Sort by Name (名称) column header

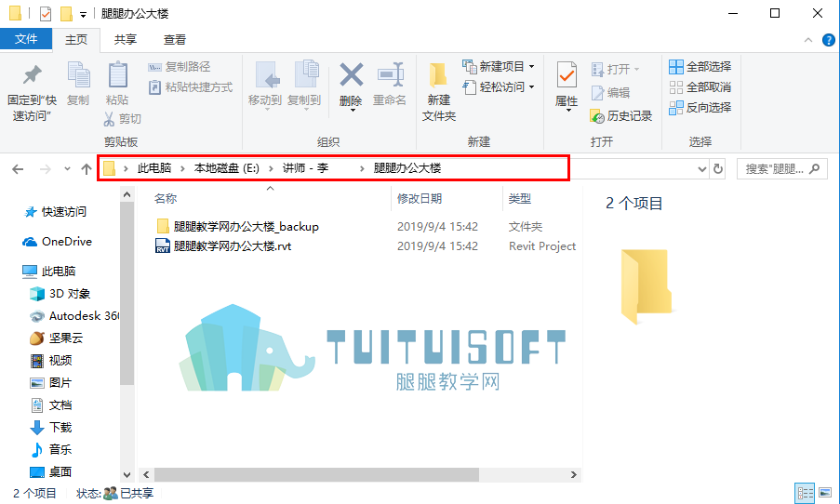(166, 199)
